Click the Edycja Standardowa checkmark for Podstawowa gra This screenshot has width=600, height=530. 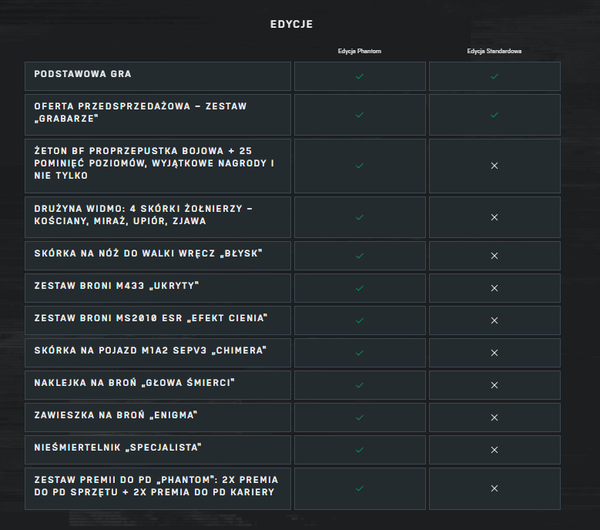point(494,77)
